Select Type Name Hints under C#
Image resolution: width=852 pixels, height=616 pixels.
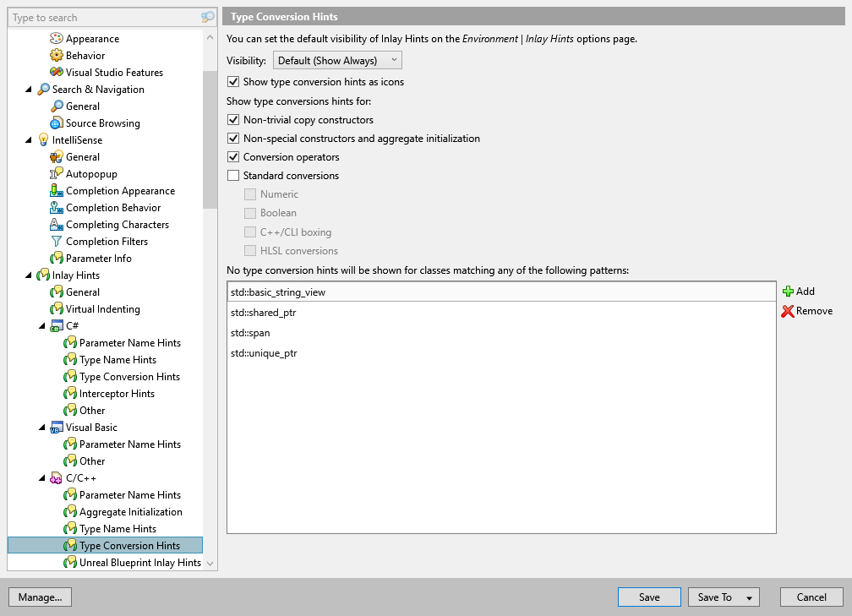[x=118, y=360]
